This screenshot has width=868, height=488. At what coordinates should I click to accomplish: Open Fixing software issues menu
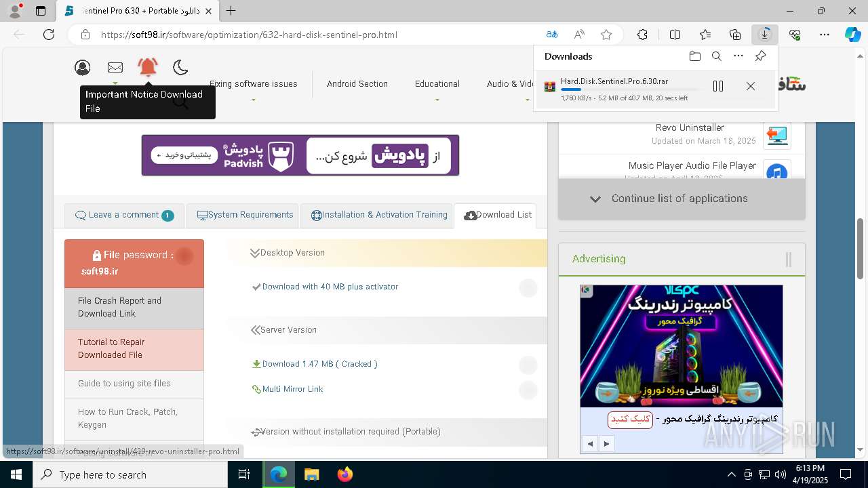[253, 84]
